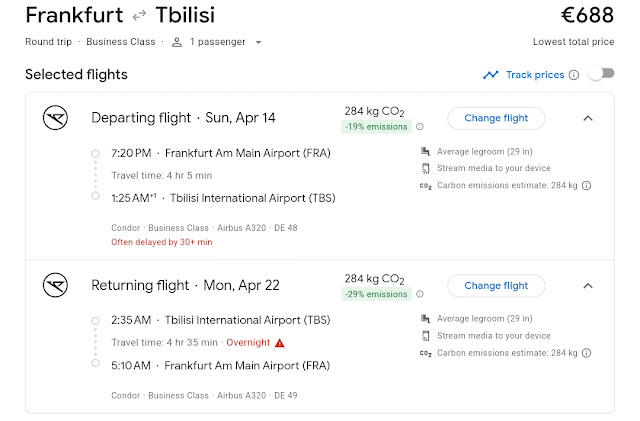Click Track prices info icon
This screenshot has width=640, height=421.
574,75
